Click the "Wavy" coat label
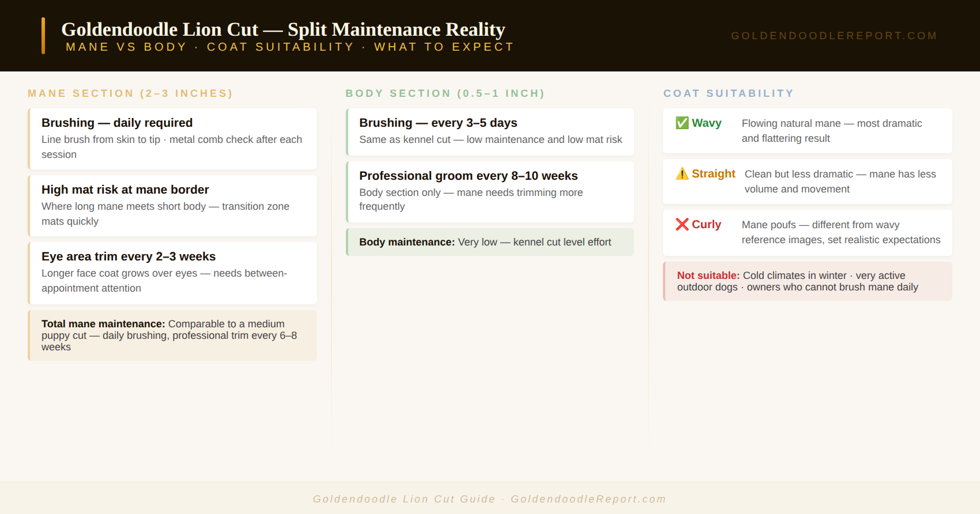The image size is (980, 514). click(x=707, y=123)
